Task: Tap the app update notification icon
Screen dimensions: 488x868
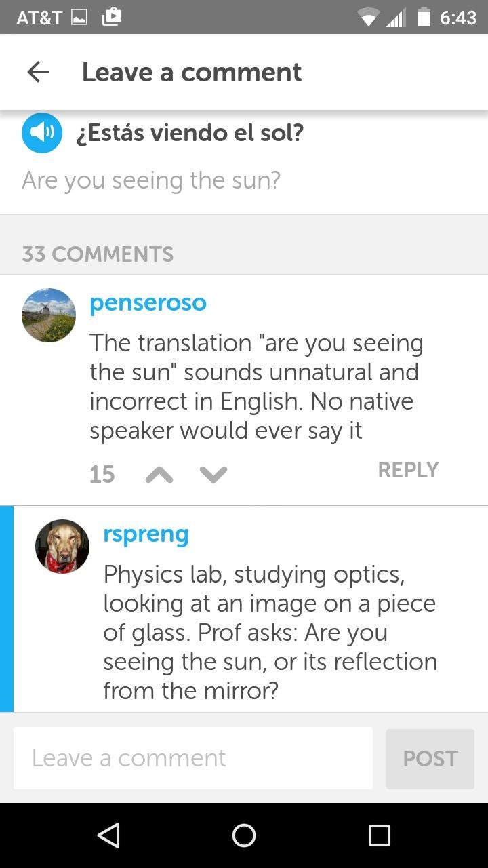Action: coord(112,17)
